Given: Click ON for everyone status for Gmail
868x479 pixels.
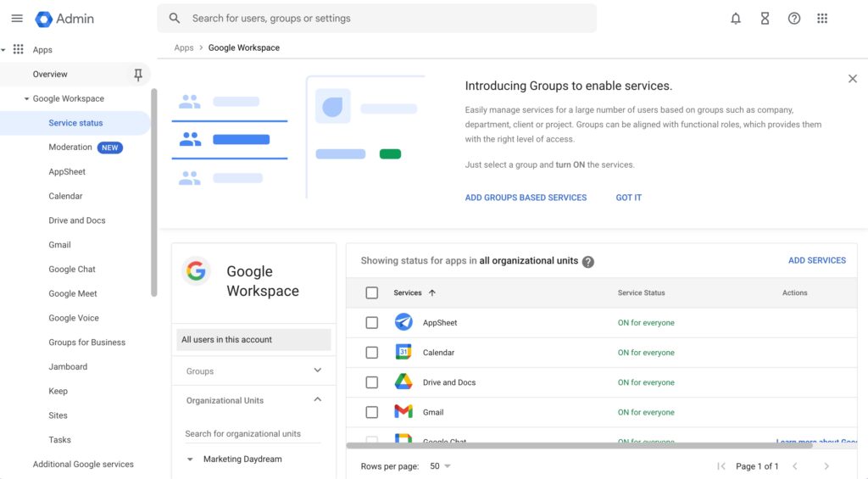Looking at the screenshot, I should pos(646,413).
